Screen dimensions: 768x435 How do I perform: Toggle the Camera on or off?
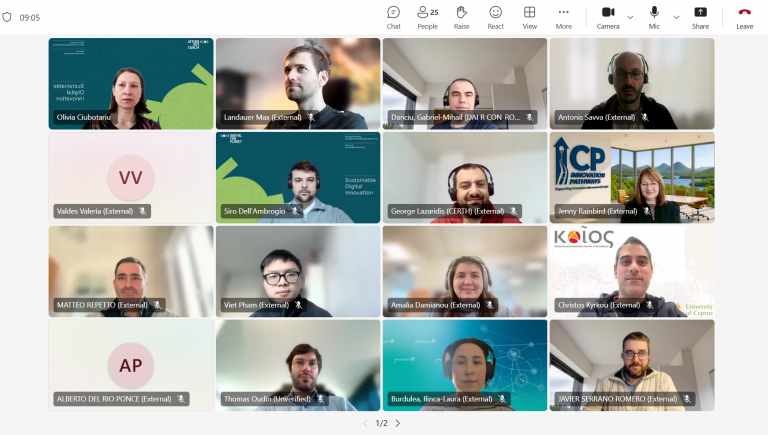[608, 16]
